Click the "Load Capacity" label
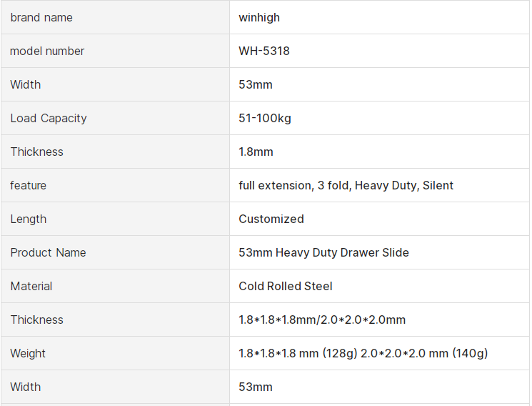 pos(49,118)
